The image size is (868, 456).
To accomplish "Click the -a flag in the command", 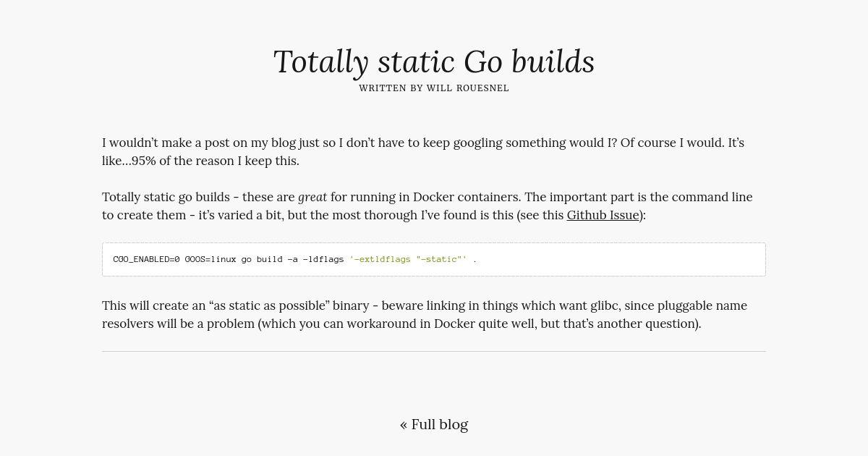I will pos(292,259).
